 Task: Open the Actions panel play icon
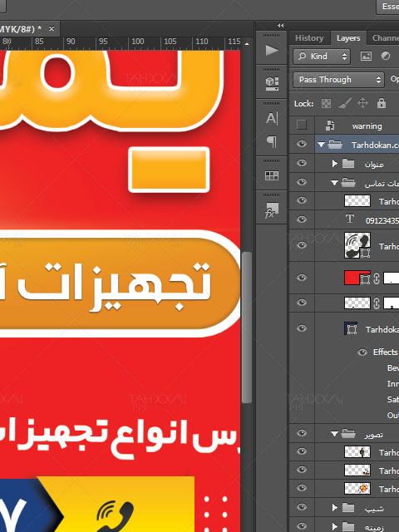[272, 50]
